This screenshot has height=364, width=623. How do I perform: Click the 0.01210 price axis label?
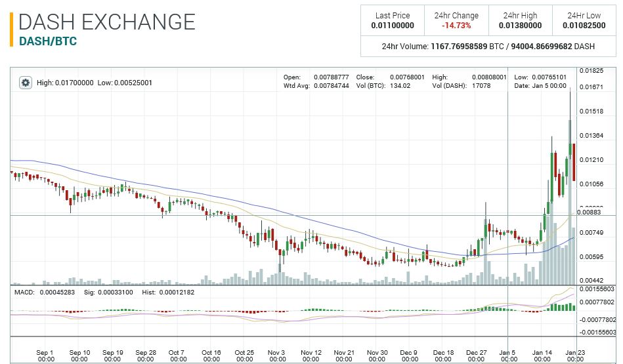[x=591, y=159]
